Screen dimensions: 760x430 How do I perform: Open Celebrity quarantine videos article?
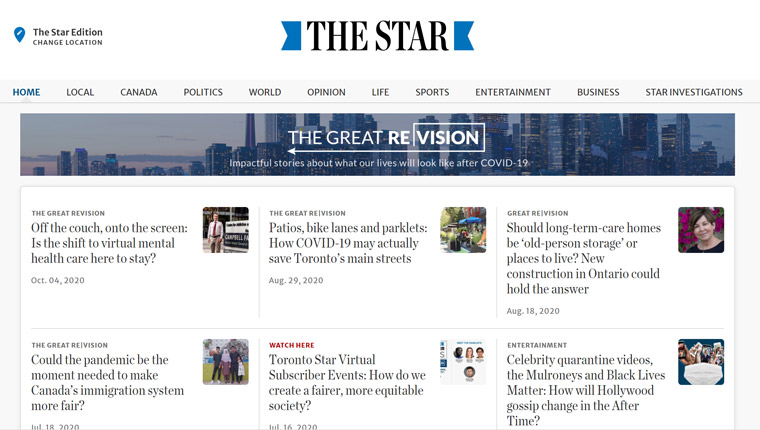tap(586, 390)
